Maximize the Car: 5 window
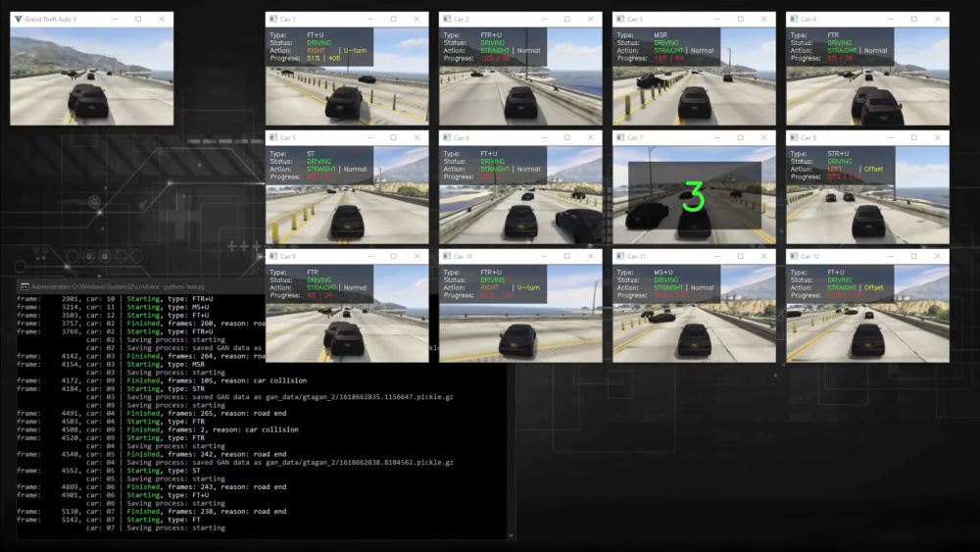The height and width of the screenshot is (552, 980). [x=393, y=137]
